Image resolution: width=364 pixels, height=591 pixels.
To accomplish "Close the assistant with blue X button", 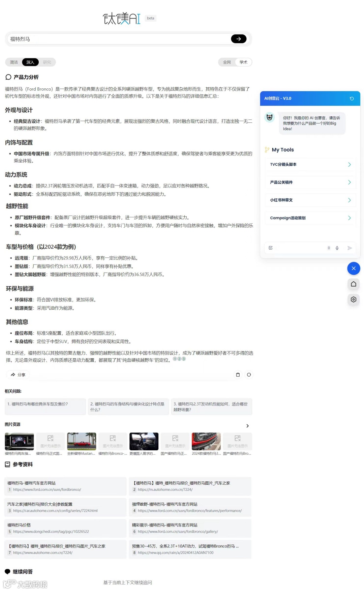I will [x=354, y=269].
